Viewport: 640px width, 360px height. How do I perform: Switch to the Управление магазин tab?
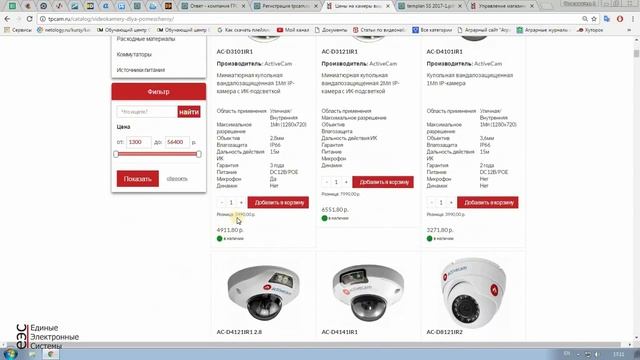(x=502, y=6)
